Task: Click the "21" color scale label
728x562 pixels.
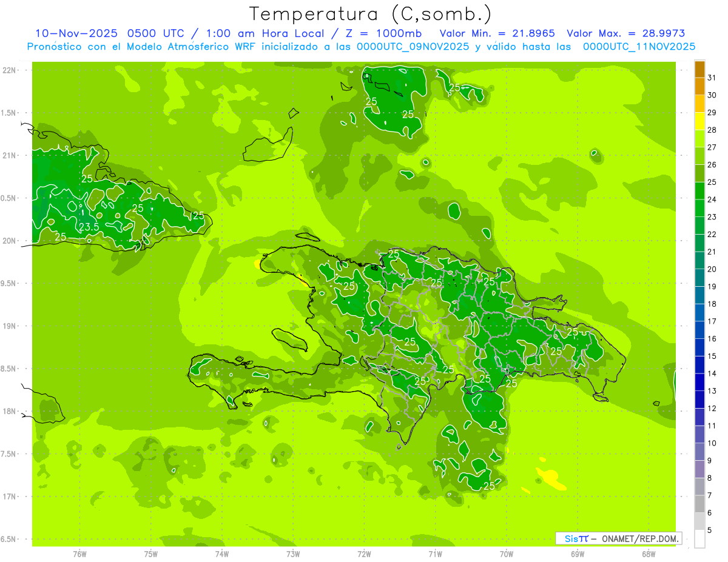Action: 712,252
